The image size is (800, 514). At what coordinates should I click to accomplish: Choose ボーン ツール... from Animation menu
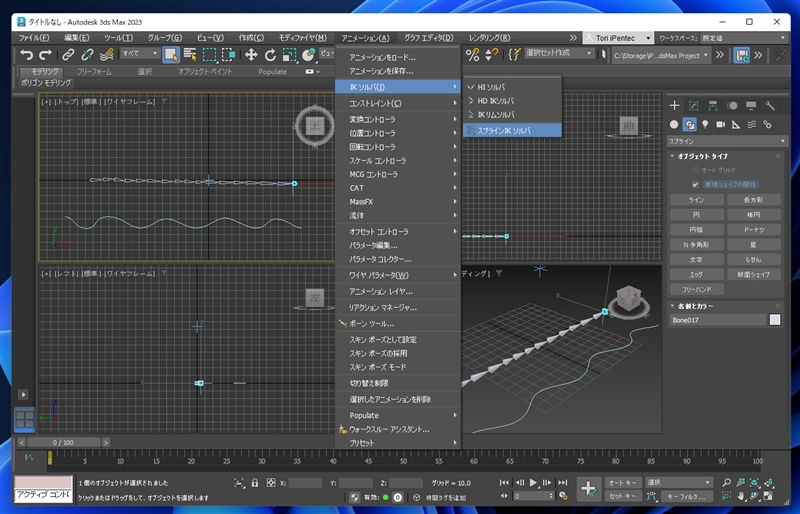tap(397, 324)
